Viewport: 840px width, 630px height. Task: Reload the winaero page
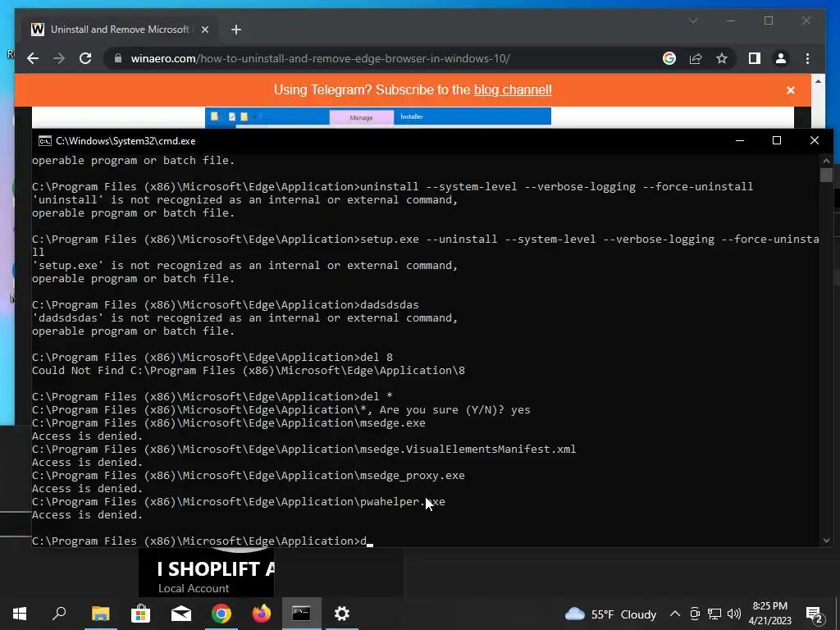click(x=85, y=58)
